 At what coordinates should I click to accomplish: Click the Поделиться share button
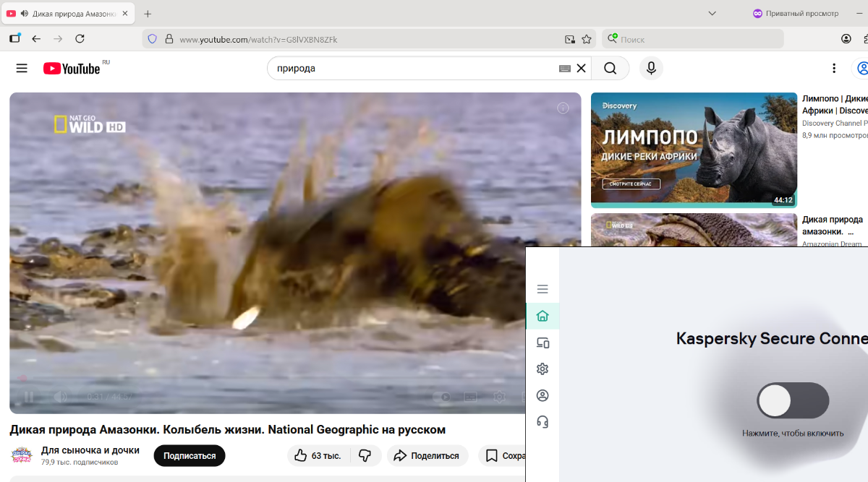click(427, 456)
